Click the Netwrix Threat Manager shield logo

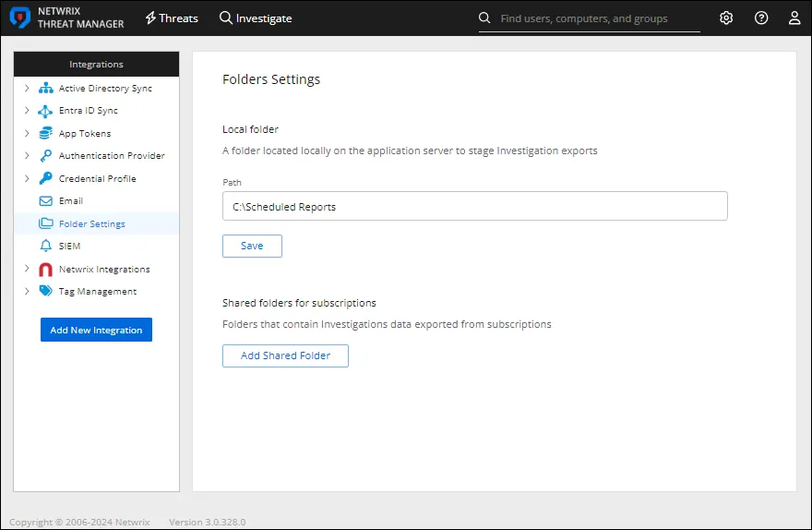click(x=19, y=18)
